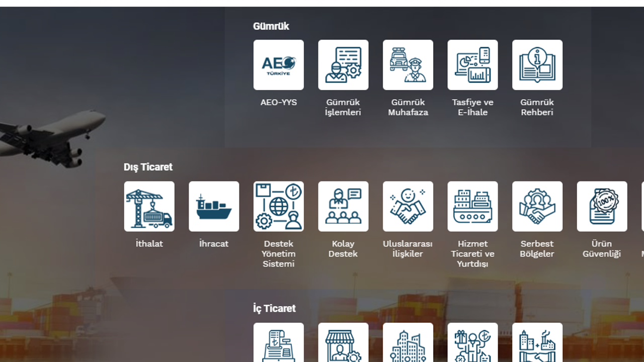Viewport: 644px width, 362px height.
Task: Select the city buildings icon under İç Ticaret
Action: coord(408,343)
